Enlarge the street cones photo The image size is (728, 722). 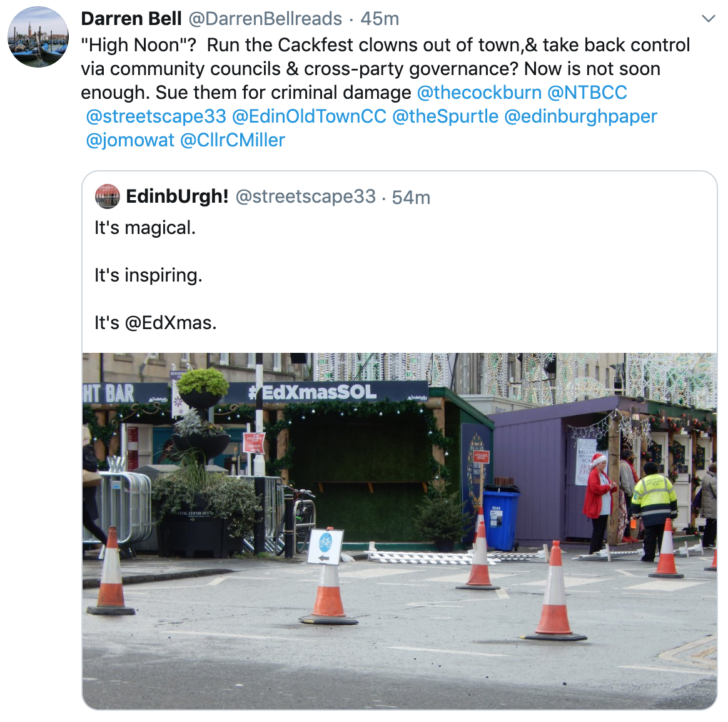pyautogui.click(x=400, y=531)
